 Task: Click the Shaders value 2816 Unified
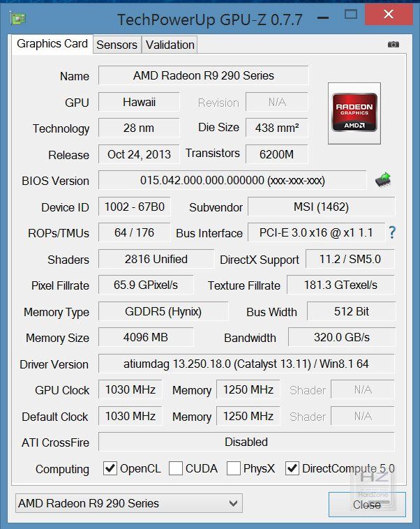[x=156, y=259]
